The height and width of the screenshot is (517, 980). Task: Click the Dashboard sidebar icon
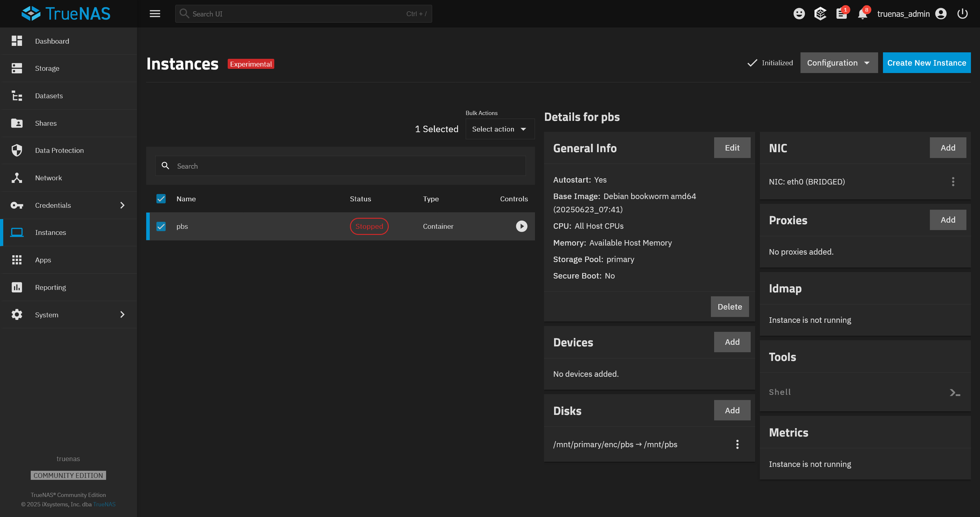17,41
